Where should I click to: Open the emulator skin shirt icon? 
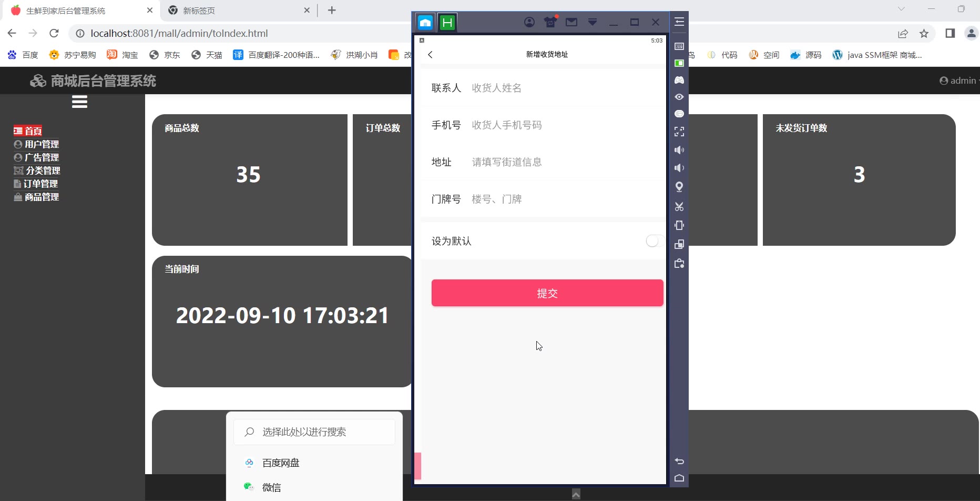pos(550,22)
